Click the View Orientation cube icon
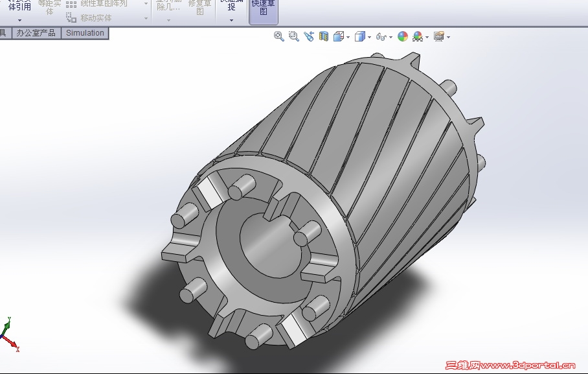The height and width of the screenshot is (374, 588). coord(339,36)
